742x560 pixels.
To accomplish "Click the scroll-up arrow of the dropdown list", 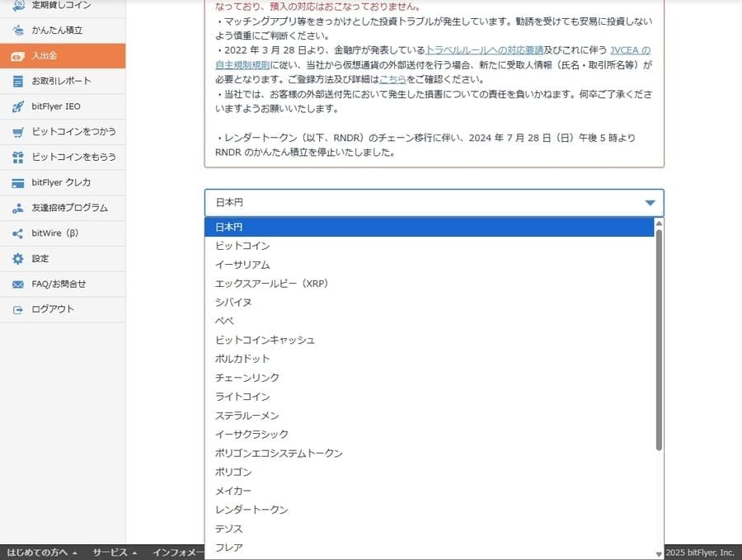I will 659,223.
